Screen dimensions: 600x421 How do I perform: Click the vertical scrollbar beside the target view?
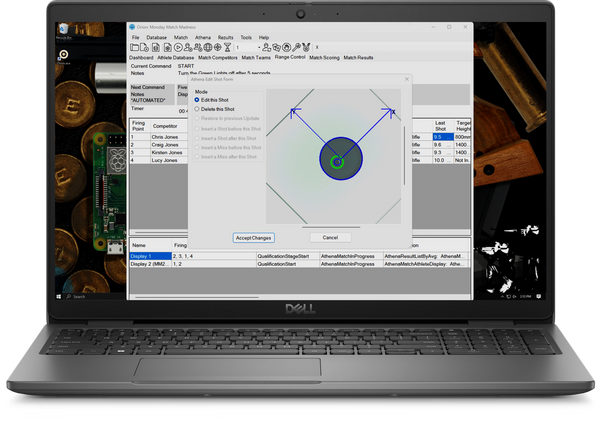point(404,150)
